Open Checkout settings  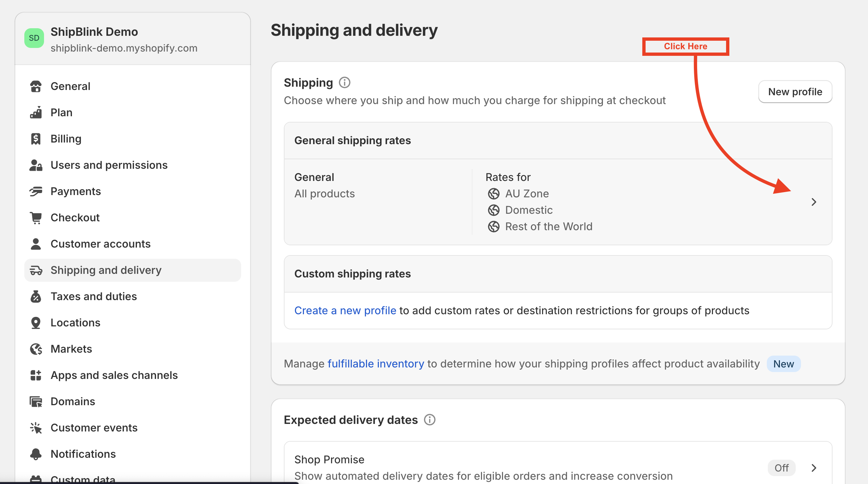132,218
